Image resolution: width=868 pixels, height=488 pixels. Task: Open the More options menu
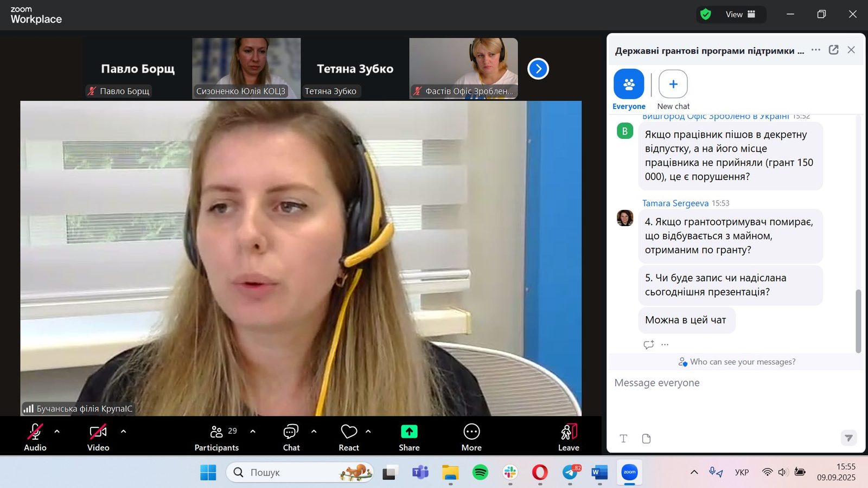[x=471, y=437]
